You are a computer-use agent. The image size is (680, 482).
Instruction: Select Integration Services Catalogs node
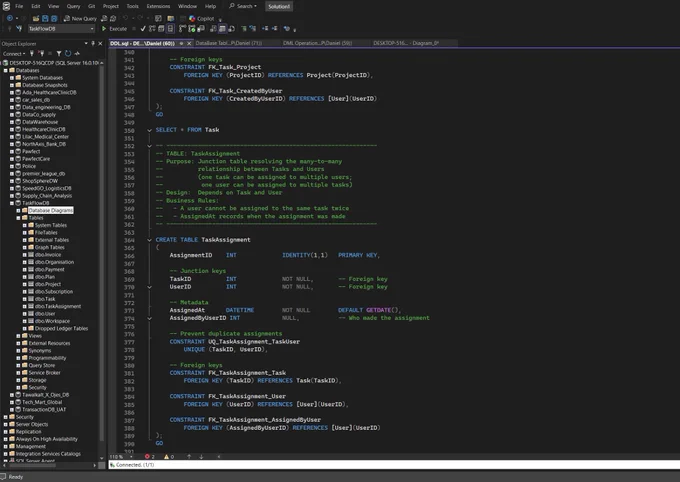tap(48, 454)
